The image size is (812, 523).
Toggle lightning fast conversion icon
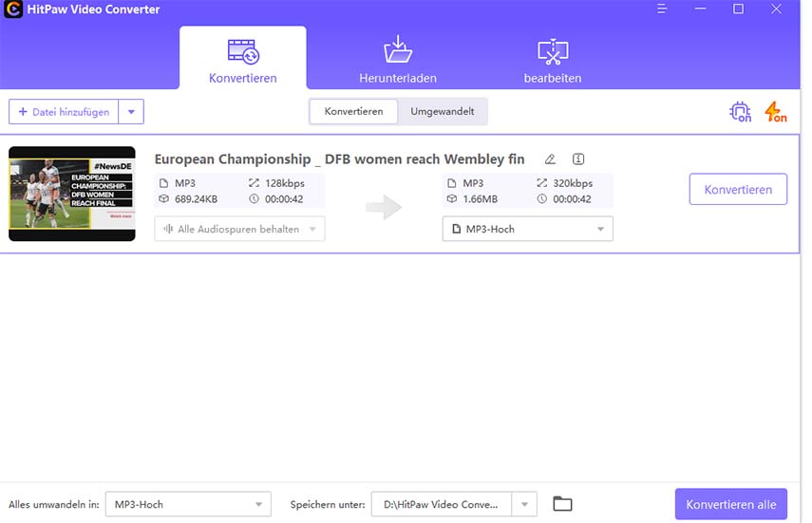click(x=775, y=111)
